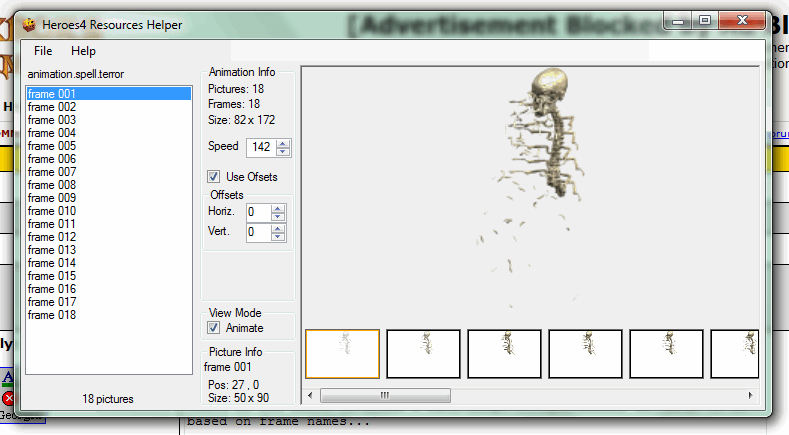
Task: Toggle the Use Ofsets checkbox
Action: [x=213, y=177]
